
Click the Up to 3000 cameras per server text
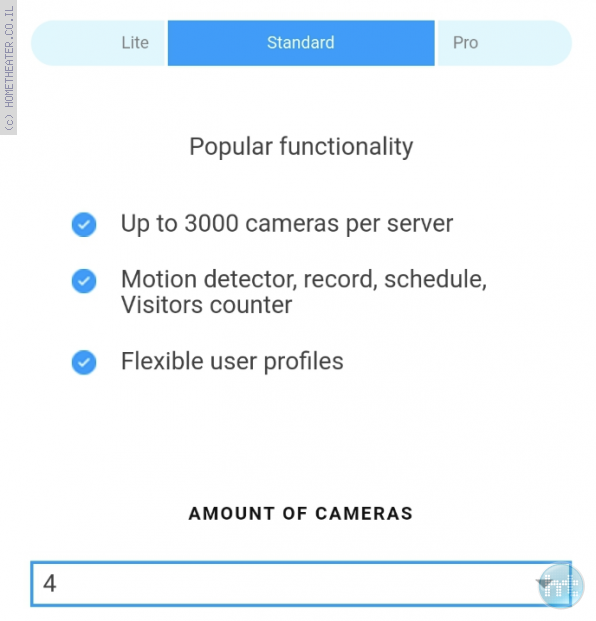coord(287,224)
